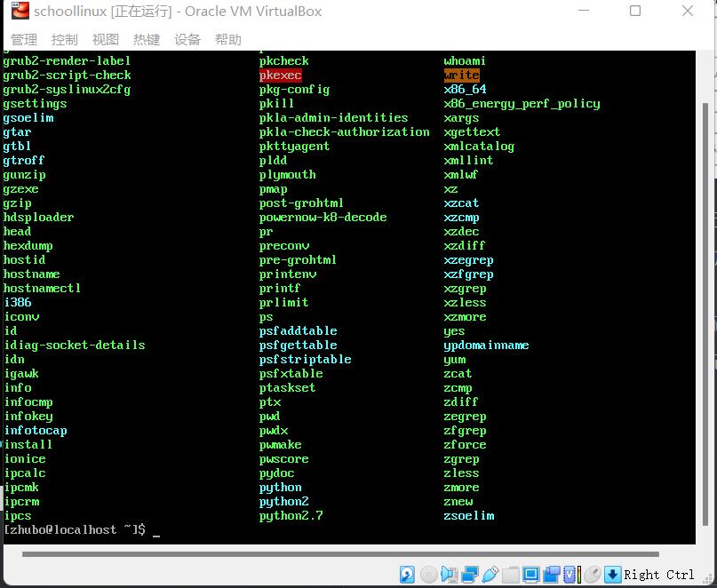Click the terminal prompt '[zhubo@localhost ~]$'

click(75, 529)
